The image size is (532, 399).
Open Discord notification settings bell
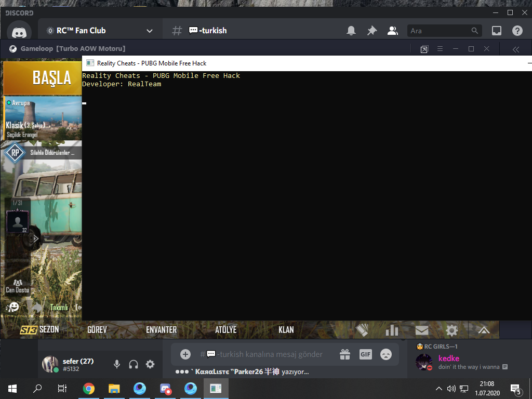coord(351,31)
